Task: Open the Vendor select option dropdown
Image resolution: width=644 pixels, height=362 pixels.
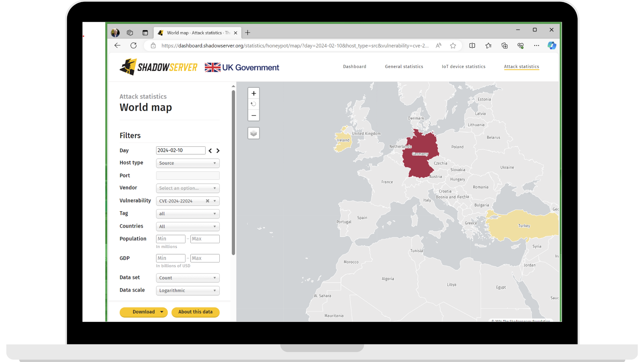Action: pos(187,188)
